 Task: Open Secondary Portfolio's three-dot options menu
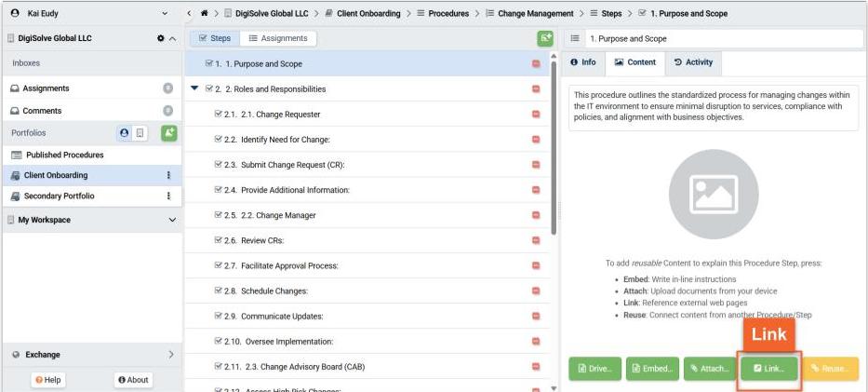pyautogui.click(x=168, y=196)
